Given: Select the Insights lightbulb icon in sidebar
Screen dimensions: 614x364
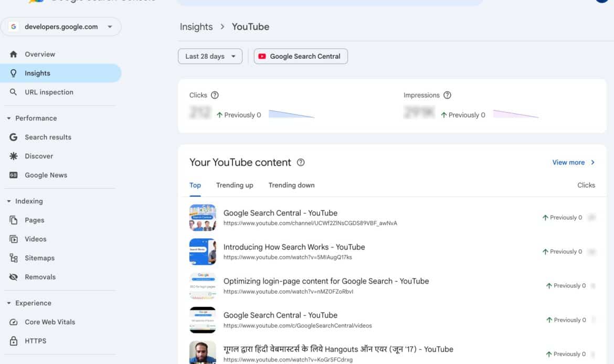Looking at the screenshot, I should 14,73.
